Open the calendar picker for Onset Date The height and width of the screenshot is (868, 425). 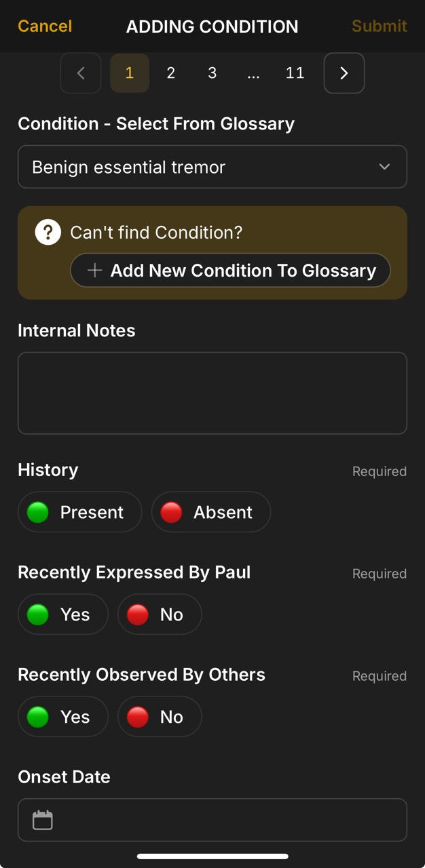(x=42, y=819)
